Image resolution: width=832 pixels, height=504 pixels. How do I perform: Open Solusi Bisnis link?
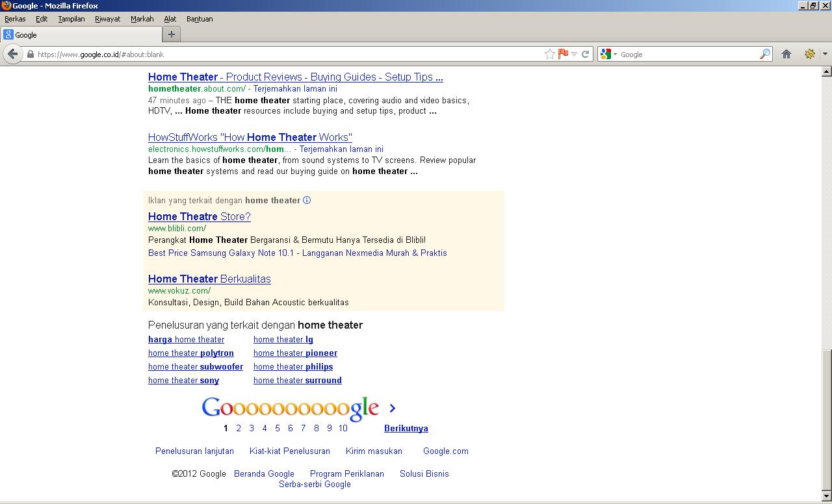424,473
